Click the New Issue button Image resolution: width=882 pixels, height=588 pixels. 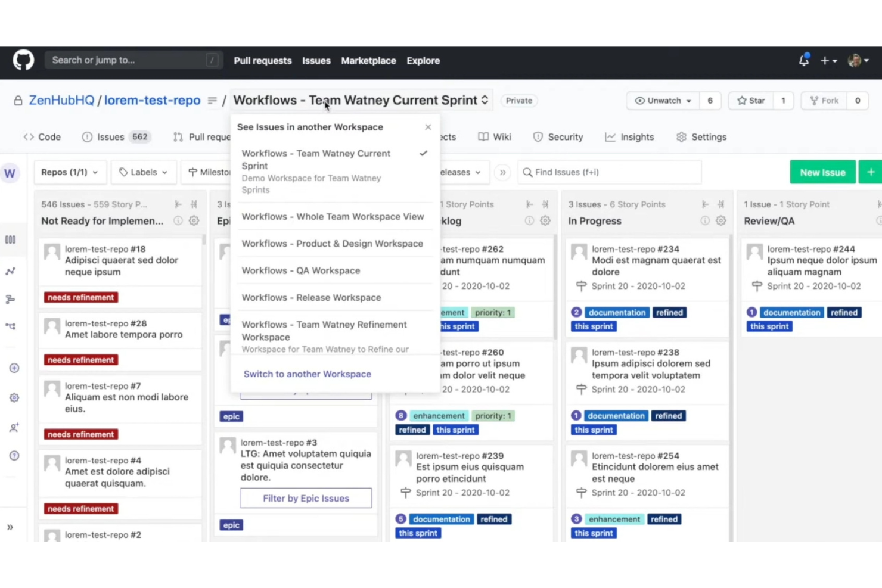click(822, 172)
